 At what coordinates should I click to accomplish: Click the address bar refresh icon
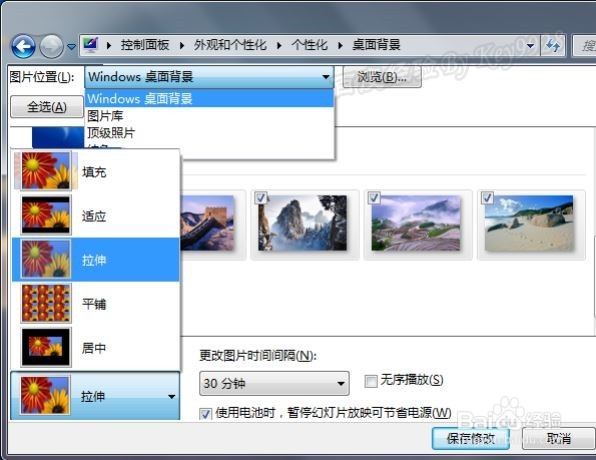click(553, 46)
